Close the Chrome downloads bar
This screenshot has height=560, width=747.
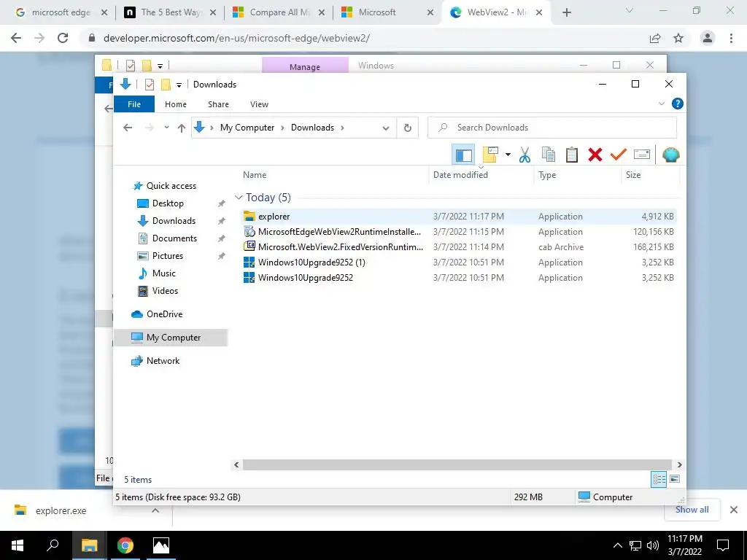pyautogui.click(x=734, y=510)
